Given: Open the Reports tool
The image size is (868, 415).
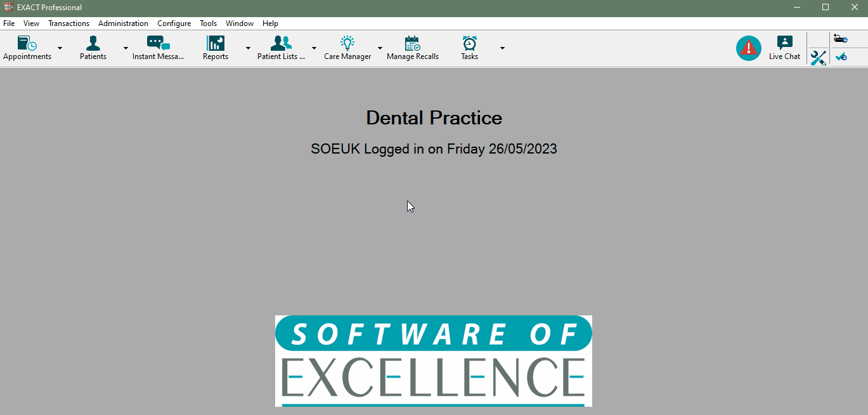Looking at the screenshot, I should [216, 48].
